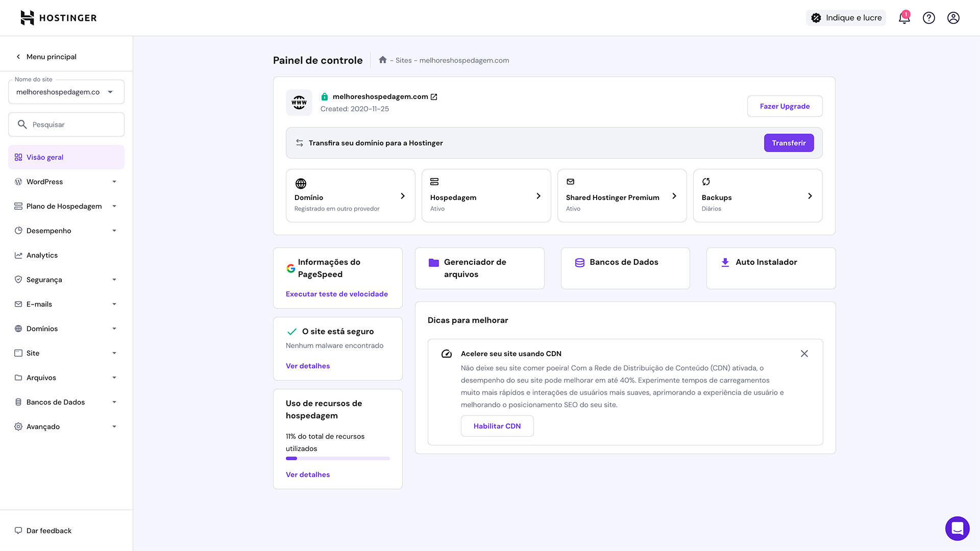Click the green SSL padlock icon

click(x=324, y=96)
